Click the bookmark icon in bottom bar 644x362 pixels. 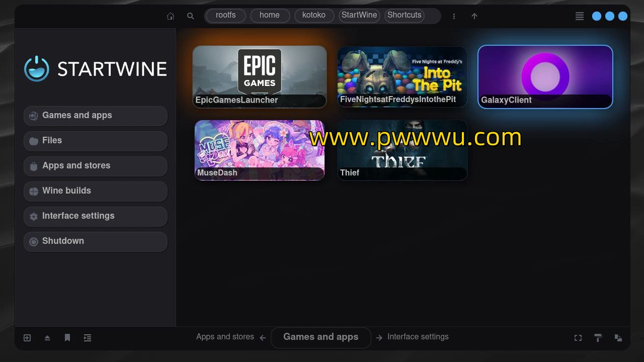(67, 338)
